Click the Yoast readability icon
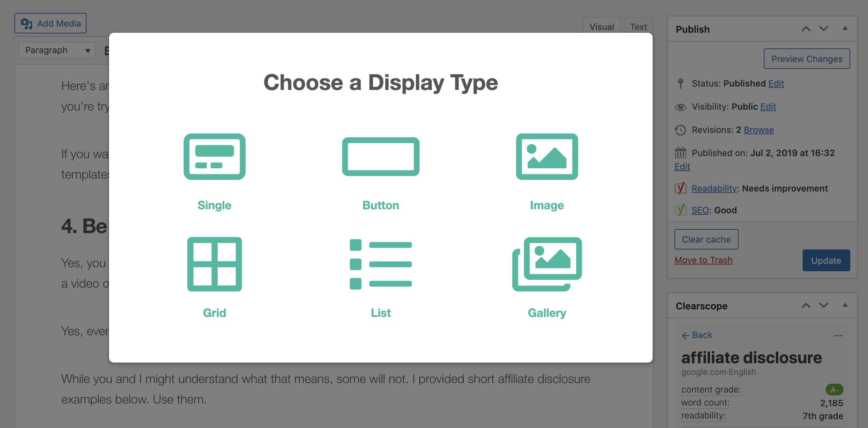 680,188
